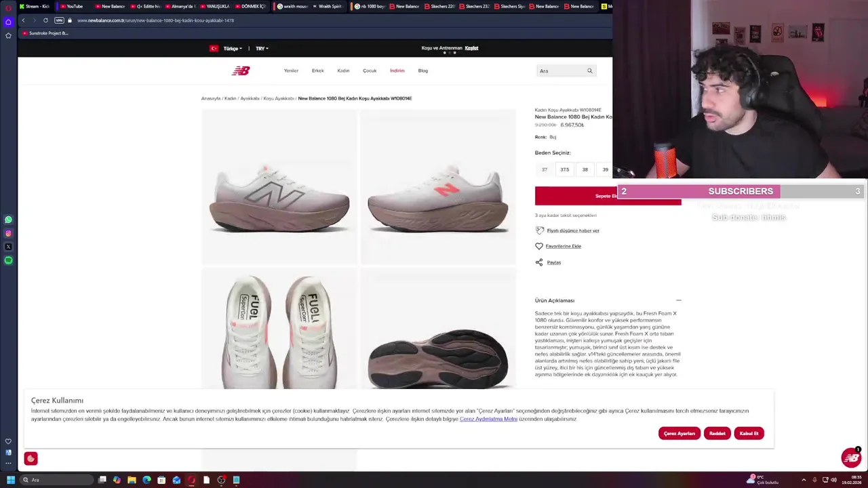Open the TRY currency dropdown
868x488 pixels.
[262, 49]
